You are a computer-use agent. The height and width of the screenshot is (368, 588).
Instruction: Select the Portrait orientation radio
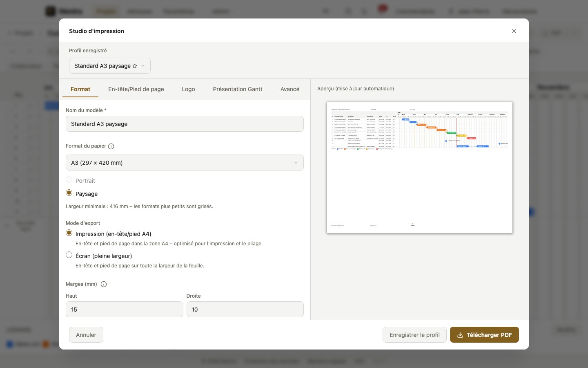(69, 180)
